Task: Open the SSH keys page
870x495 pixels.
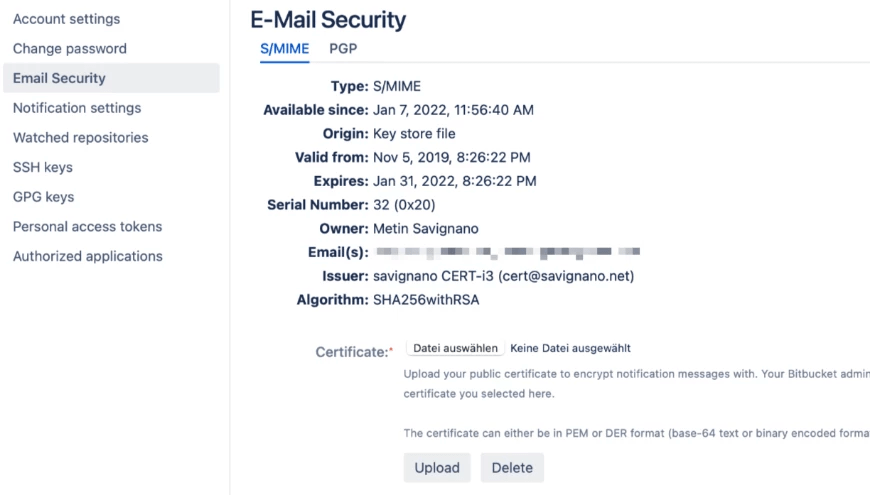Action: [43, 167]
